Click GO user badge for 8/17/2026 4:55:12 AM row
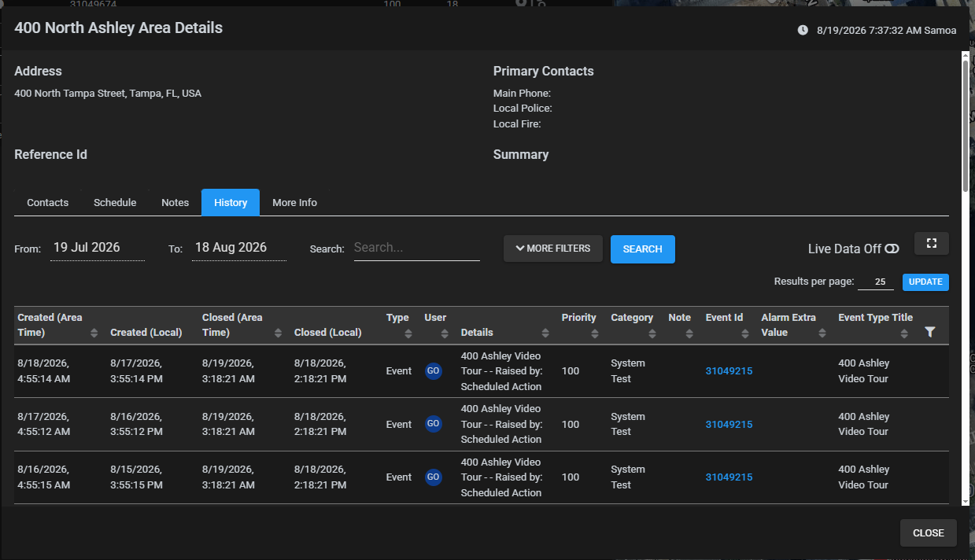The image size is (975, 560). [x=434, y=424]
